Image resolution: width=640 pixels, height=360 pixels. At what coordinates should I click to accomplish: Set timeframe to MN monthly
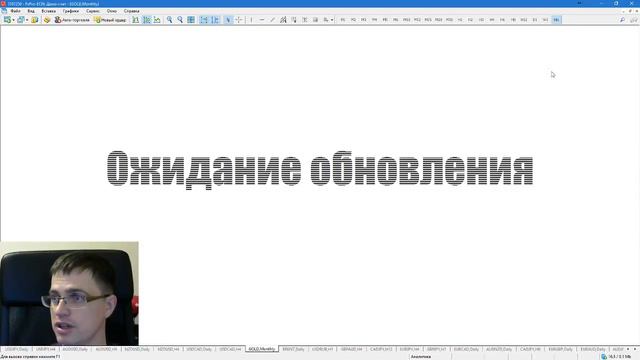point(556,20)
